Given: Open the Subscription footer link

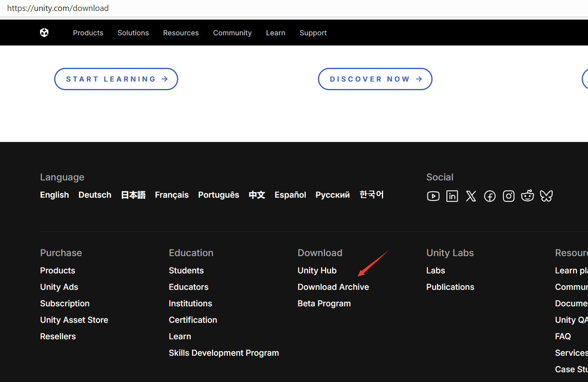Looking at the screenshot, I should pos(65,304).
